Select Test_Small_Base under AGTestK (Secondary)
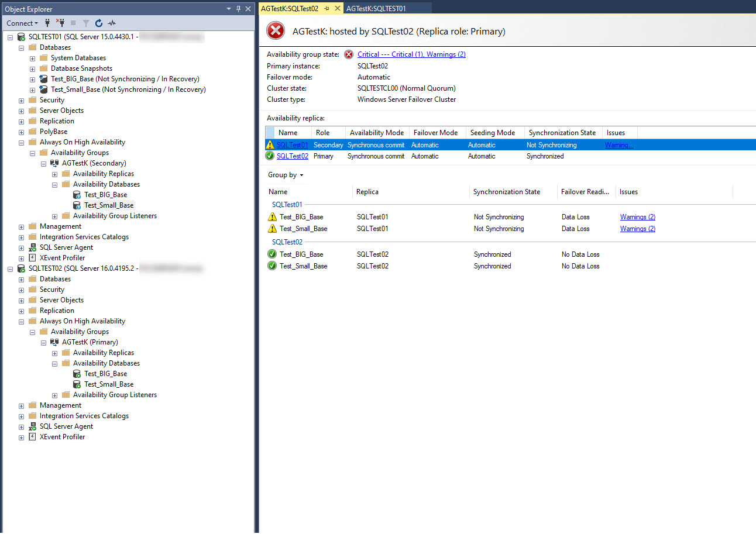The height and width of the screenshot is (534, 756). [x=108, y=205]
